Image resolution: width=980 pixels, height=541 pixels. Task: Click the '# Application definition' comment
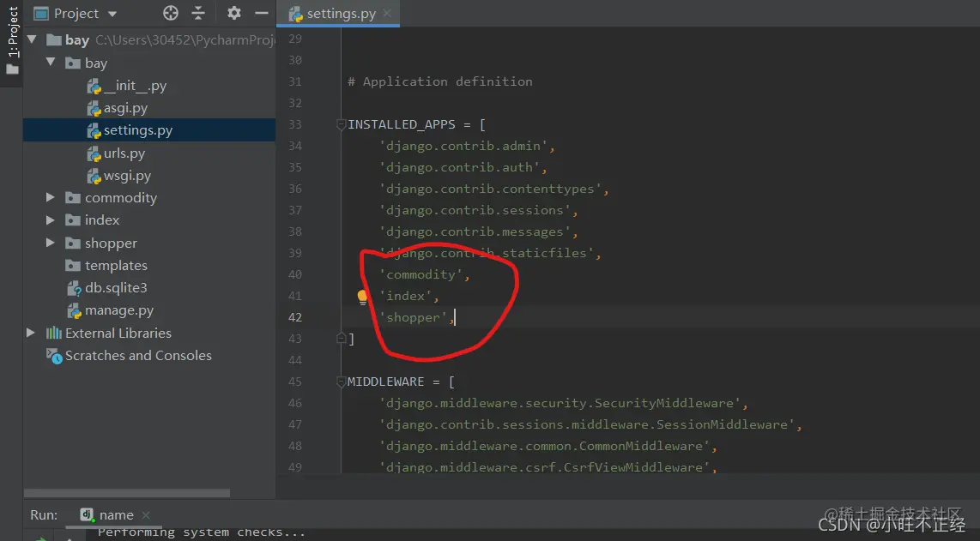[x=440, y=81]
